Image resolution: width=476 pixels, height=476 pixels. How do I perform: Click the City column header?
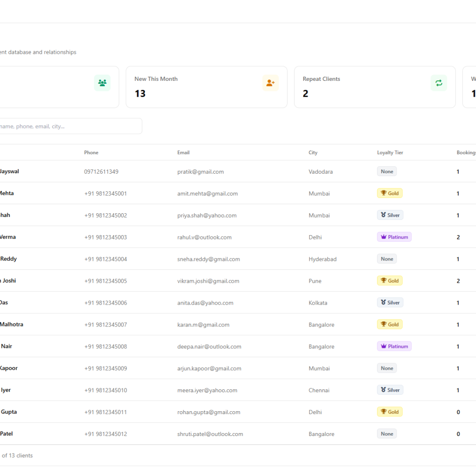(x=313, y=152)
